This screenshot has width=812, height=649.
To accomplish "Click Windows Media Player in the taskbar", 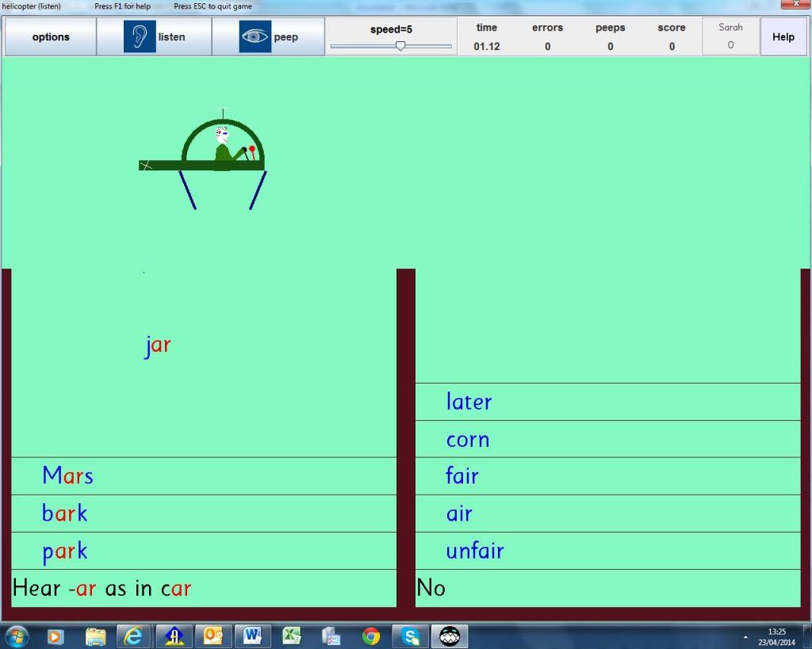I will (x=55, y=636).
